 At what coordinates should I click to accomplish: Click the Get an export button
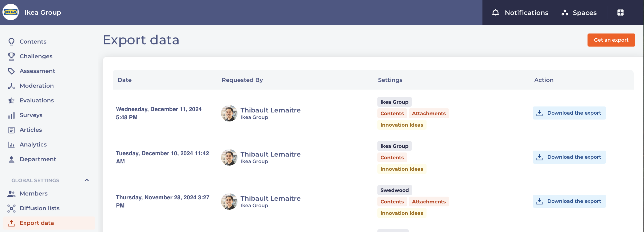pyautogui.click(x=611, y=40)
